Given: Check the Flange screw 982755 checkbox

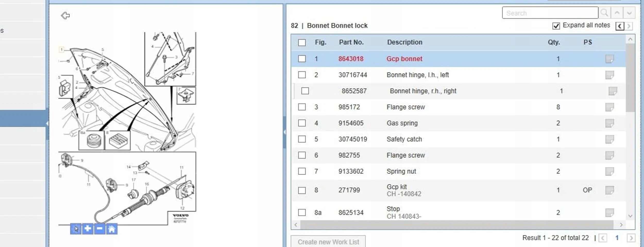Looking at the screenshot, I should pyautogui.click(x=302, y=155).
